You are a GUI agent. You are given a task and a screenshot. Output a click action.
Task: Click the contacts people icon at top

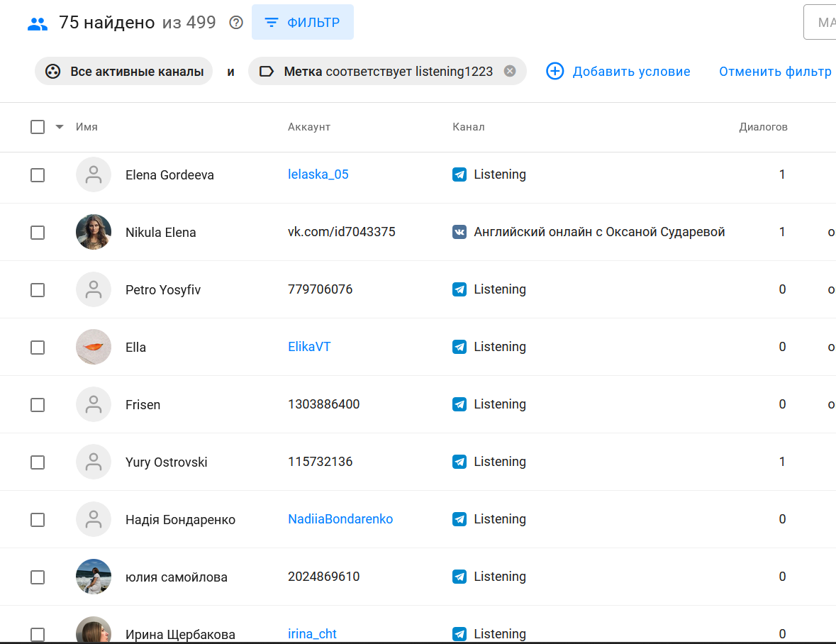(37, 23)
